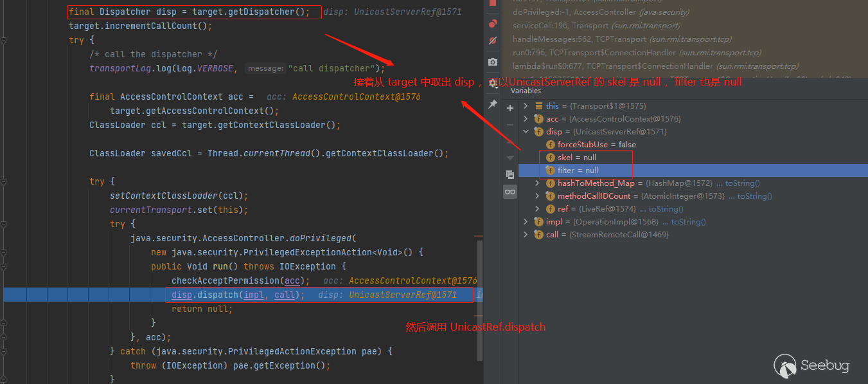Expand the call variable node
This screenshot has width=868, height=384.
click(x=526, y=235)
